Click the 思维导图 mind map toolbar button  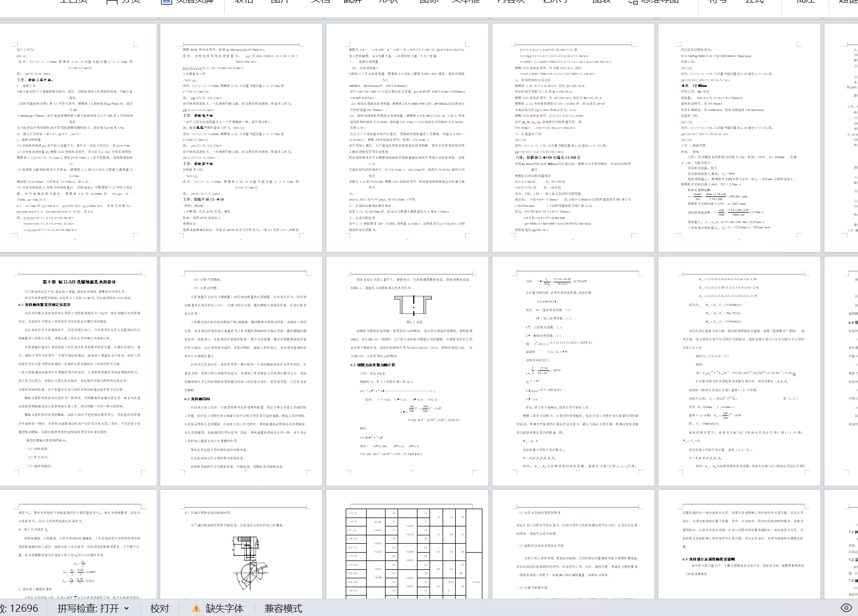point(653,2)
